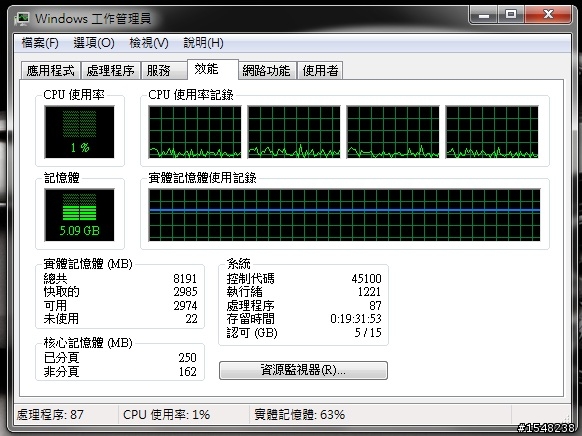The image size is (582, 436).
Task: Click the 總共 value 8191
Action: [185, 278]
